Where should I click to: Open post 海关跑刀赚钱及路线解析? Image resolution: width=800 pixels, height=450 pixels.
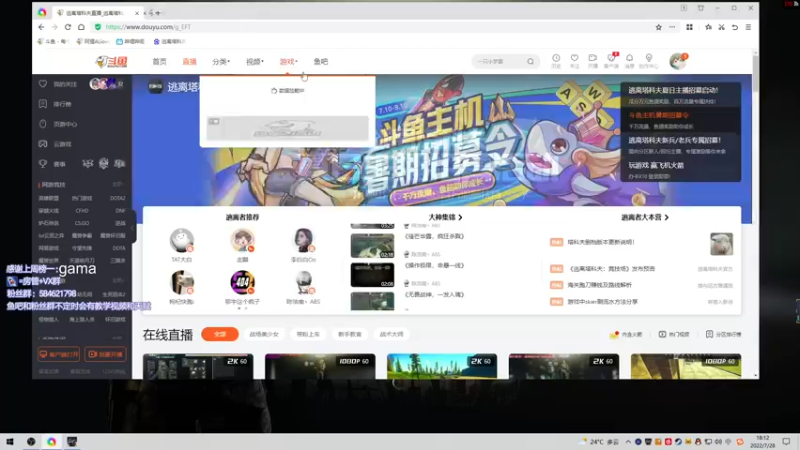pos(599,285)
